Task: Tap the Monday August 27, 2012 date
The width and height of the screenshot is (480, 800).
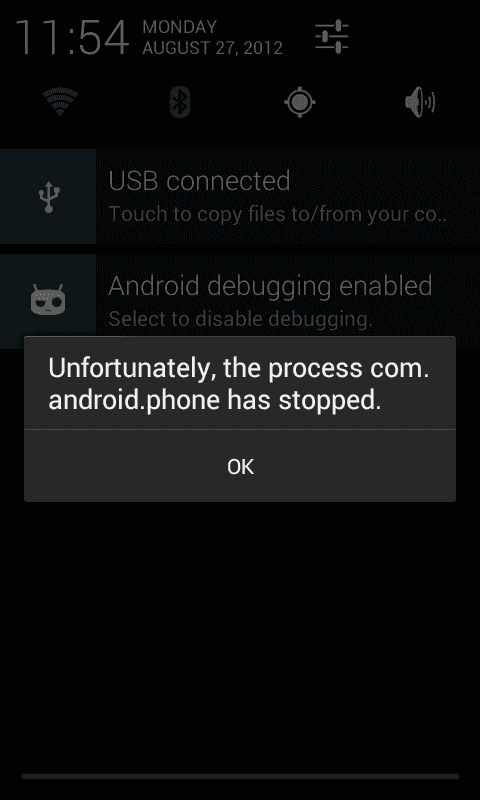Action: [212, 37]
